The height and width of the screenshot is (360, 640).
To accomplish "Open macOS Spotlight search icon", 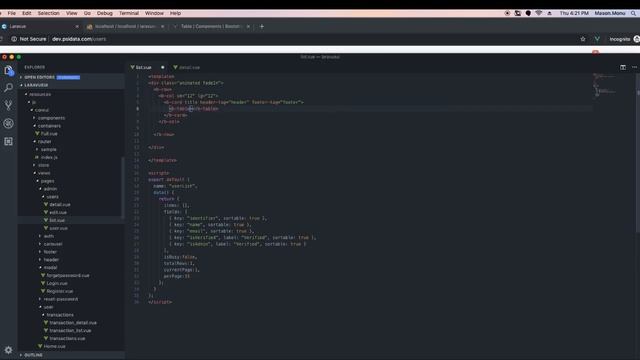I will pos(633,13).
